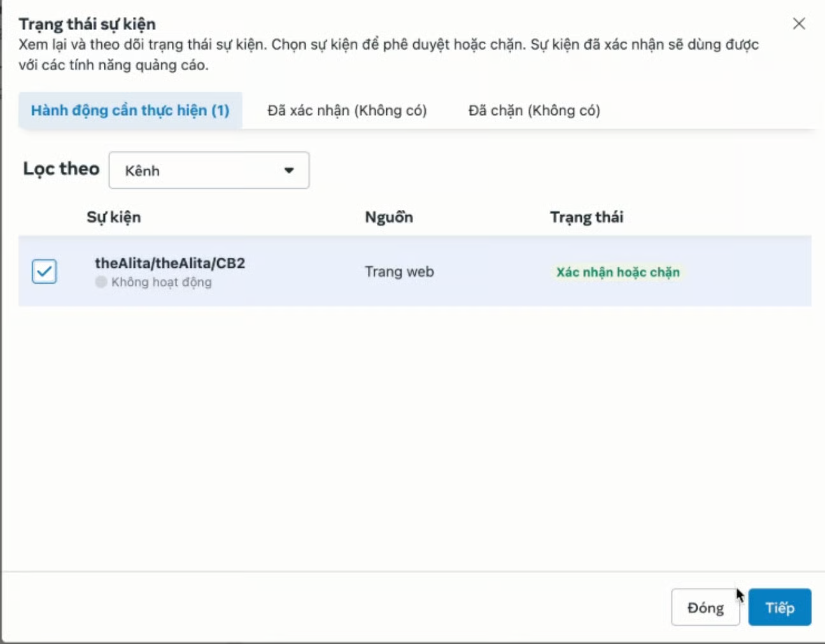The height and width of the screenshot is (644, 825).
Task: Click the theAlita/theAlita/CB2 event name
Action: (x=170, y=263)
